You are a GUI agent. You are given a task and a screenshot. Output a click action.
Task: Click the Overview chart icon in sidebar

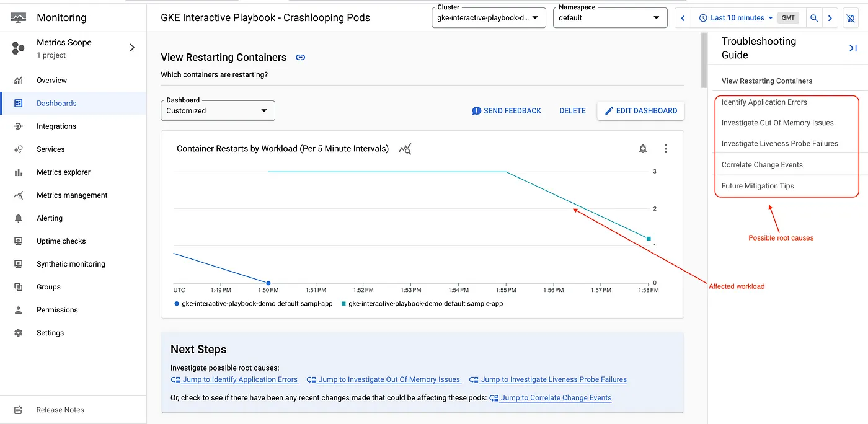[x=19, y=81]
